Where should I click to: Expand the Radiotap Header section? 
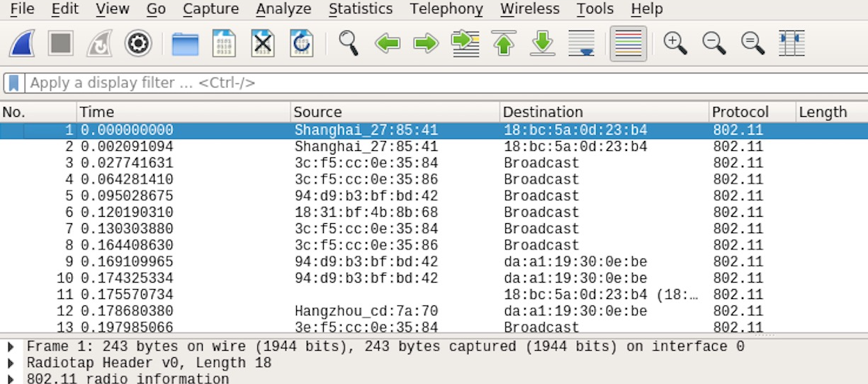pos(11,363)
